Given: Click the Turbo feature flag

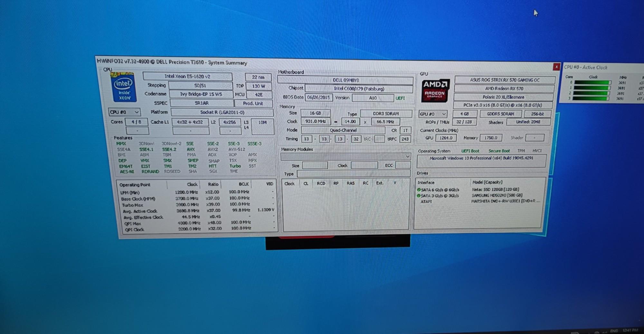Looking at the screenshot, I should coord(235,166).
